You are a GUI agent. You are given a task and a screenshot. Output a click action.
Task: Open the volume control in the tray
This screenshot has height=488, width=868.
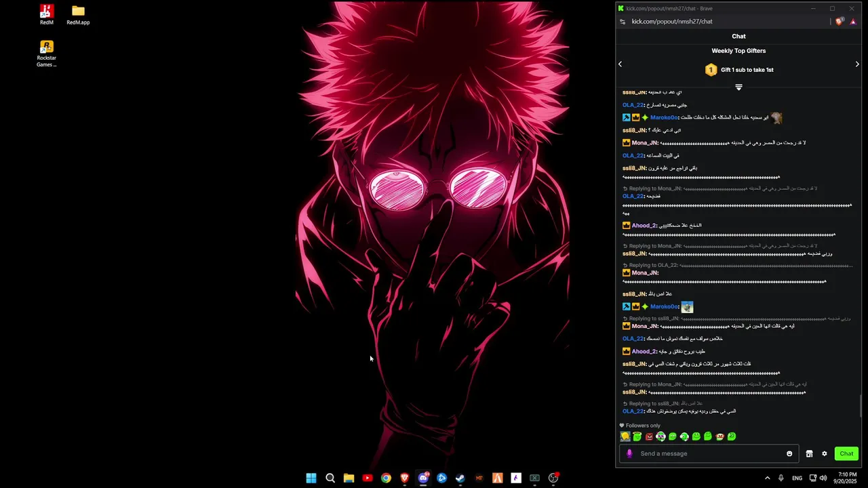[x=823, y=478]
